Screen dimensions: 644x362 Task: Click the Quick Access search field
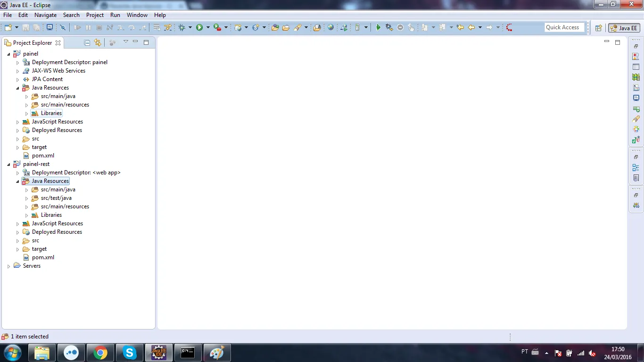coord(564,27)
